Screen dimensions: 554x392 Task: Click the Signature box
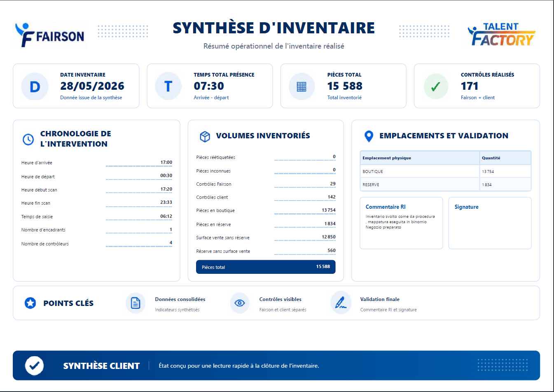pyautogui.click(x=490, y=223)
